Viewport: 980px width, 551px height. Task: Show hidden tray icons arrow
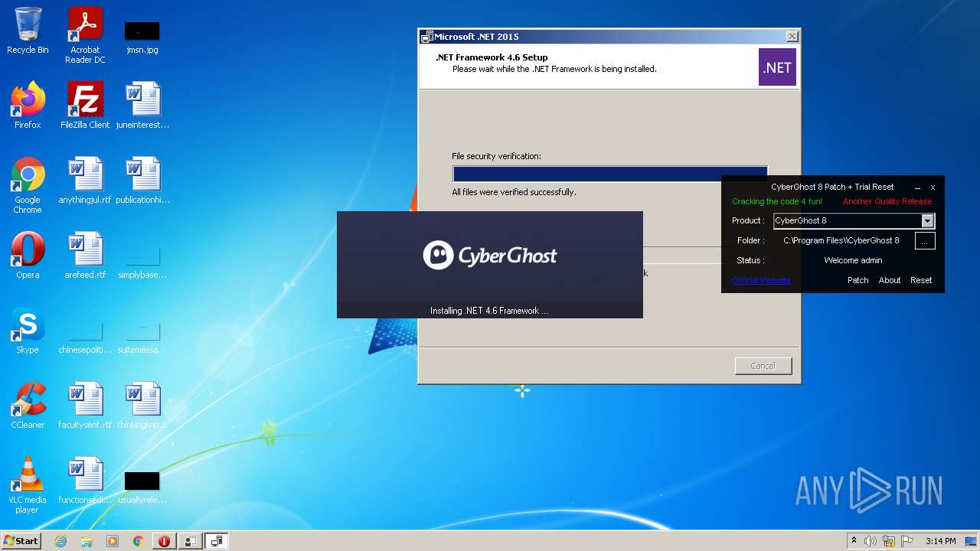click(x=854, y=541)
